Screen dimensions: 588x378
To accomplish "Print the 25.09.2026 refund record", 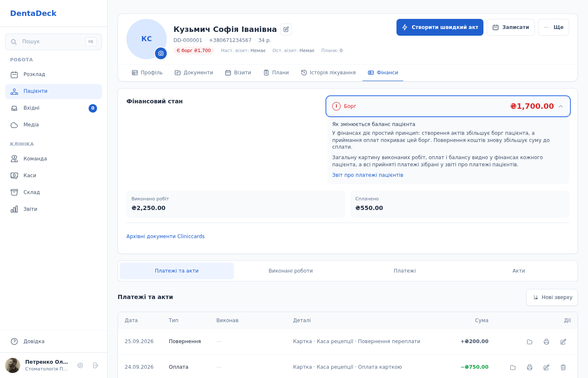I will point(546,342).
